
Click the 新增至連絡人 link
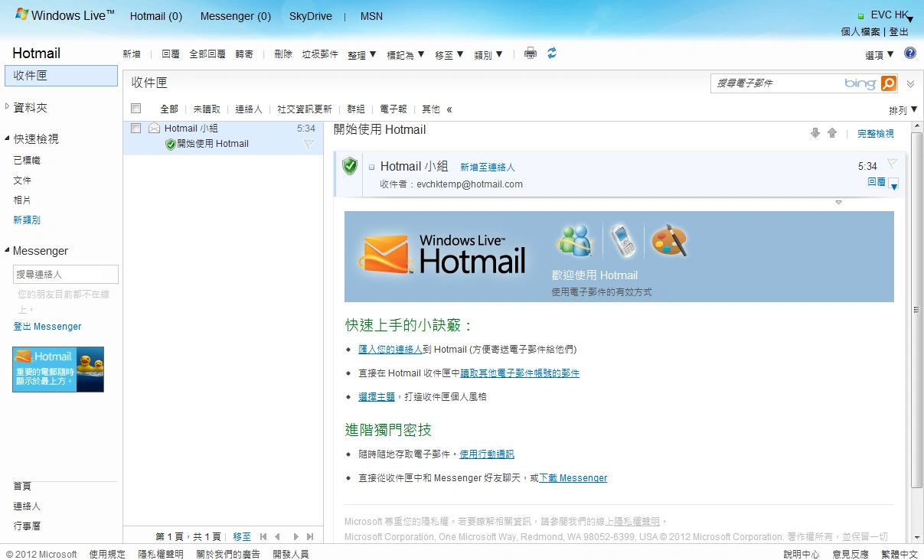tap(488, 167)
